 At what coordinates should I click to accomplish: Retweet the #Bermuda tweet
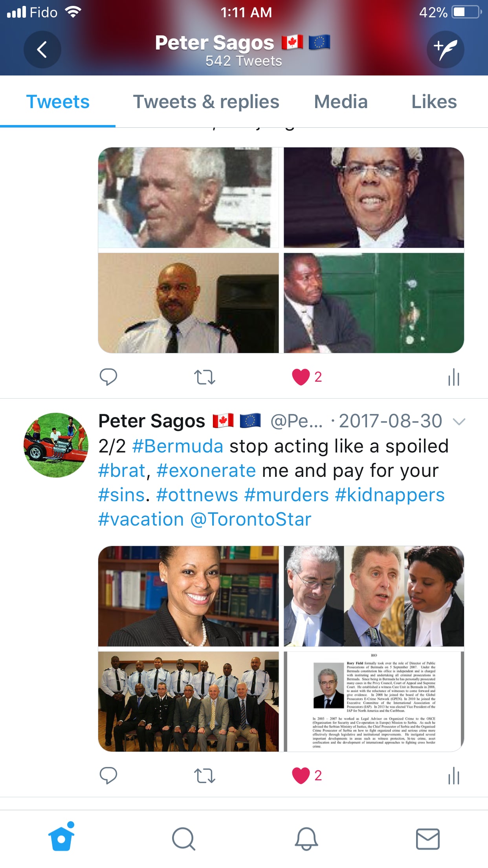click(x=205, y=776)
